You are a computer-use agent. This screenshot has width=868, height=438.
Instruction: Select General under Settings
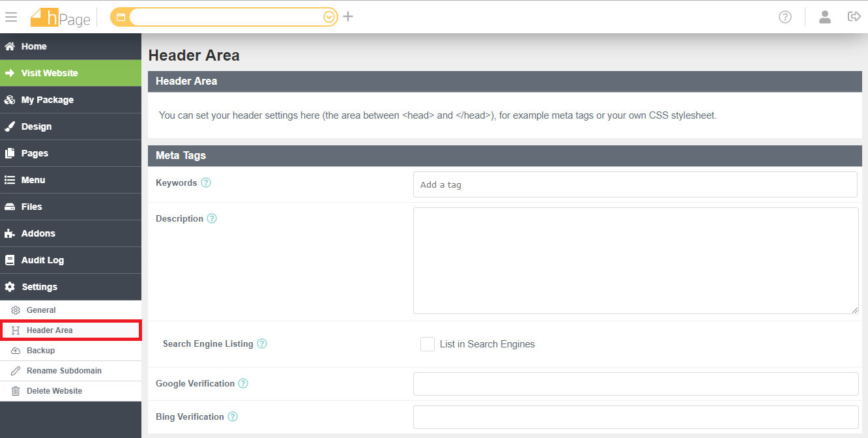point(70,310)
